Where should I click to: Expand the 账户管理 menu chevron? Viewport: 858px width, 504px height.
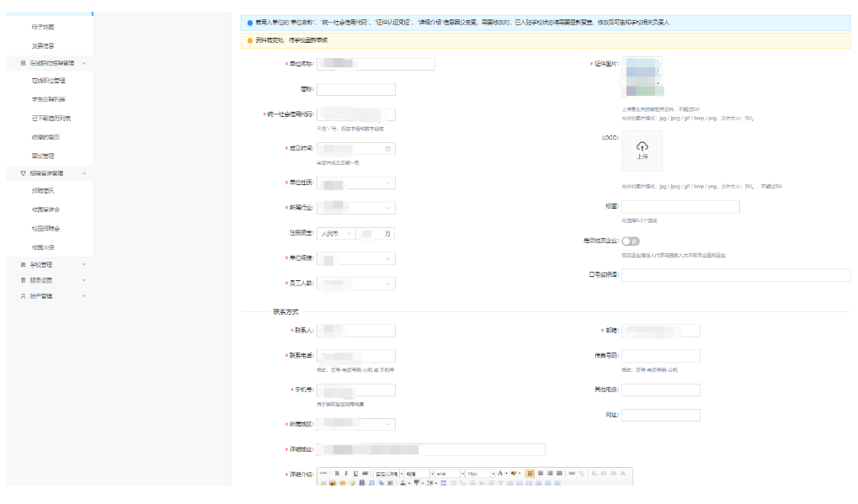[84, 296]
